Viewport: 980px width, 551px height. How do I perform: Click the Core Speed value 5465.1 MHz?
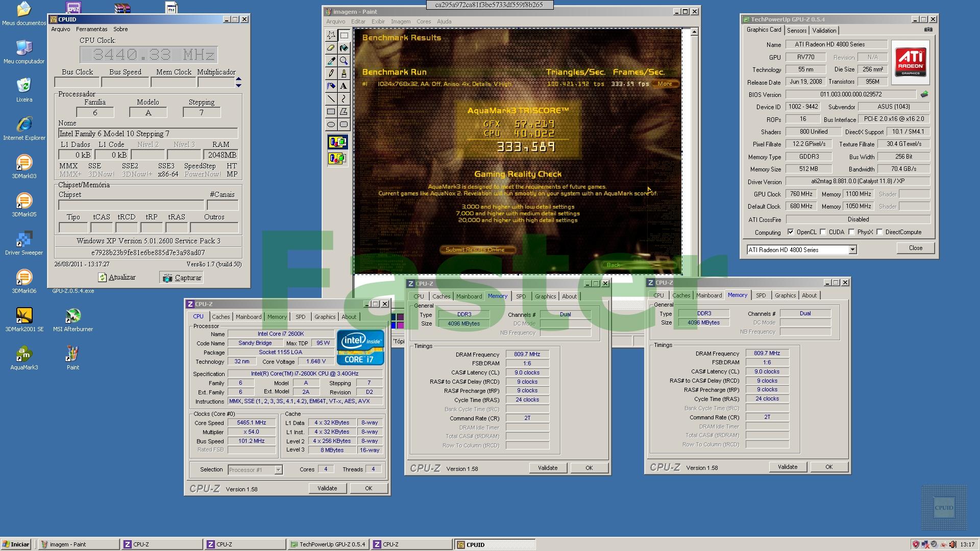coord(252,423)
